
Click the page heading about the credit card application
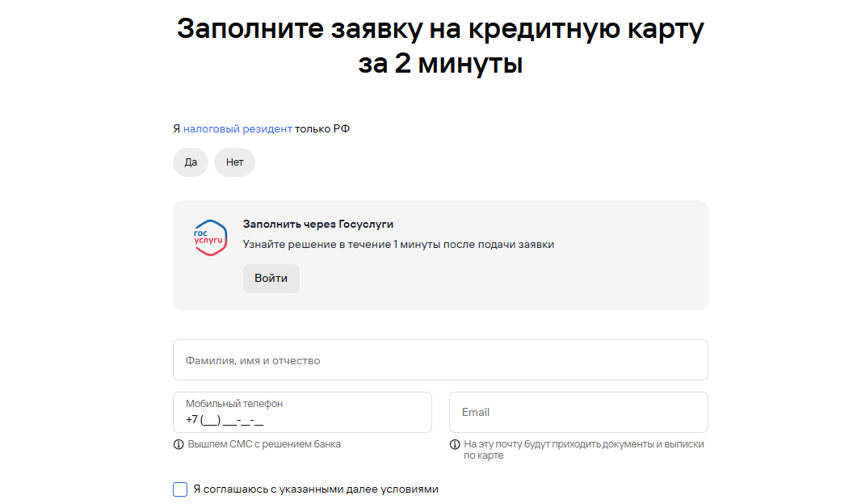click(440, 45)
